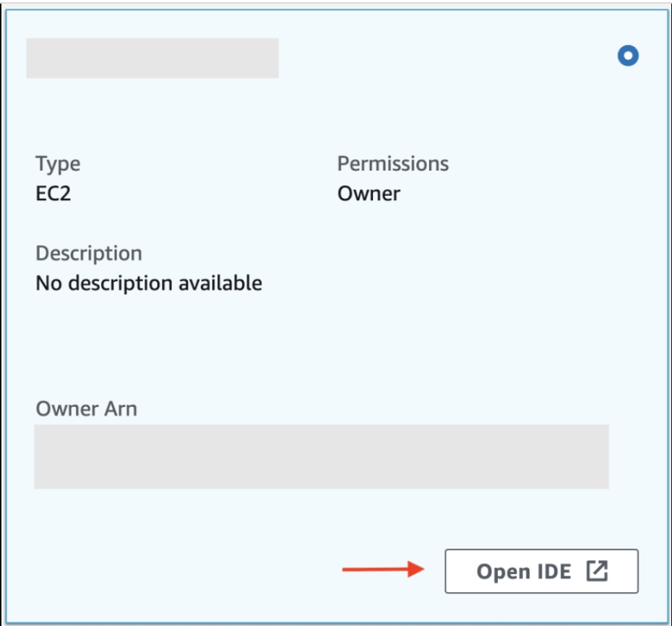Viewport: 672px width, 626px height.
Task: Click the Open IDE button
Action: pos(541,571)
